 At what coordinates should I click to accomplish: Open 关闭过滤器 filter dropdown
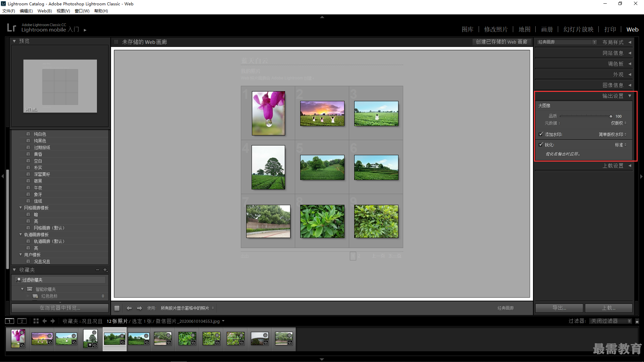coord(610,321)
